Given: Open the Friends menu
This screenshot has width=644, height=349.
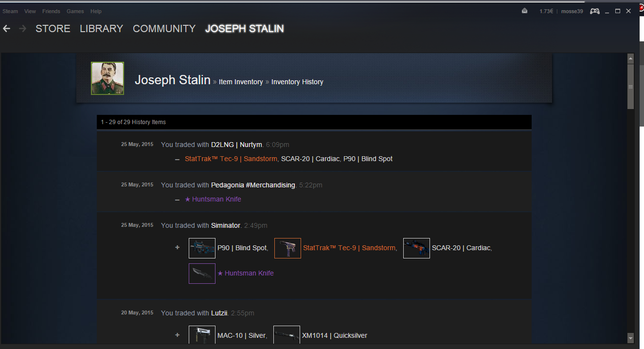Looking at the screenshot, I should (51, 11).
